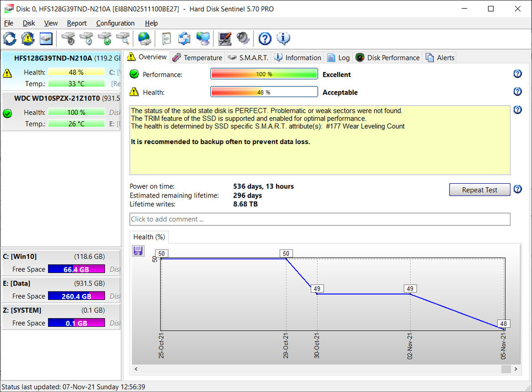Click the 8.68 TB lifetime writes value
This screenshot has width=532, height=392.
click(245, 204)
